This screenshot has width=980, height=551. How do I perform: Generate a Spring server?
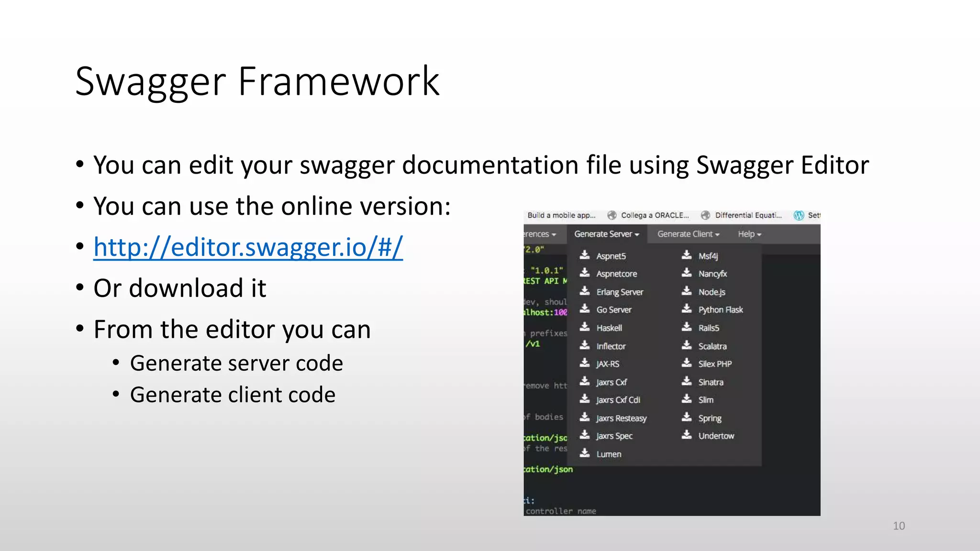(710, 419)
